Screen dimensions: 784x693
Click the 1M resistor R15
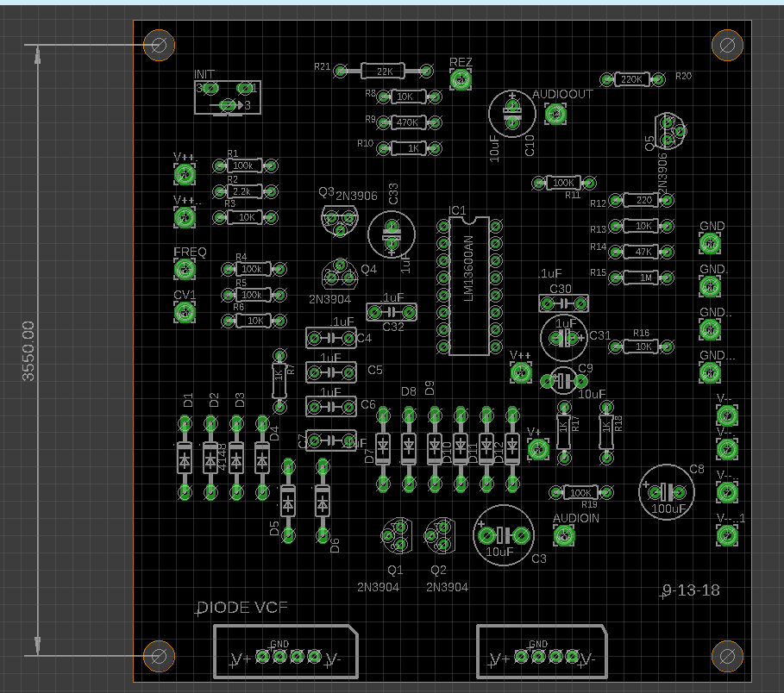click(641, 278)
